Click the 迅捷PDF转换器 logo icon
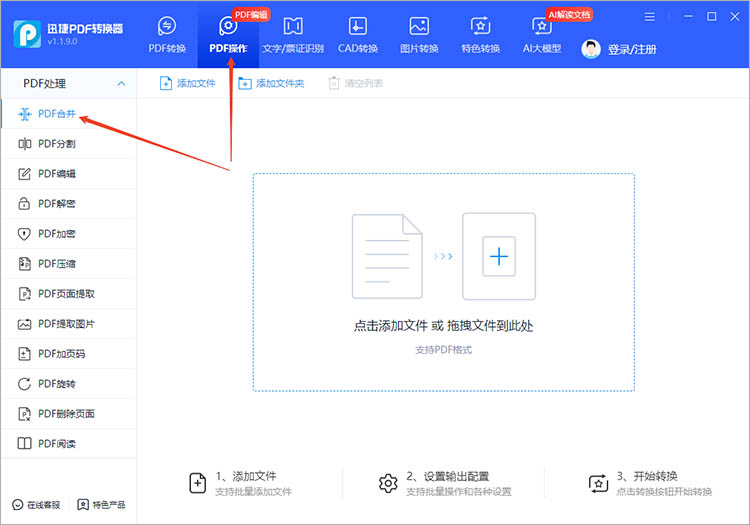 point(27,34)
